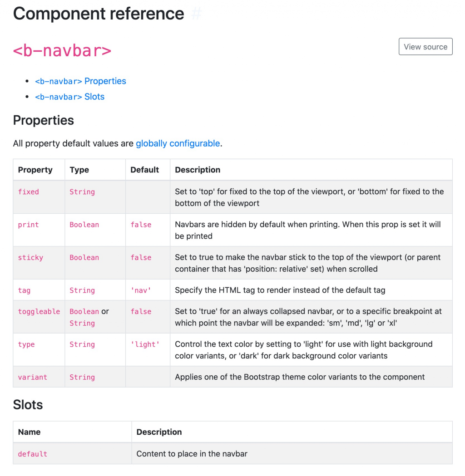Click the Name header in Slots table

[x=29, y=432]
